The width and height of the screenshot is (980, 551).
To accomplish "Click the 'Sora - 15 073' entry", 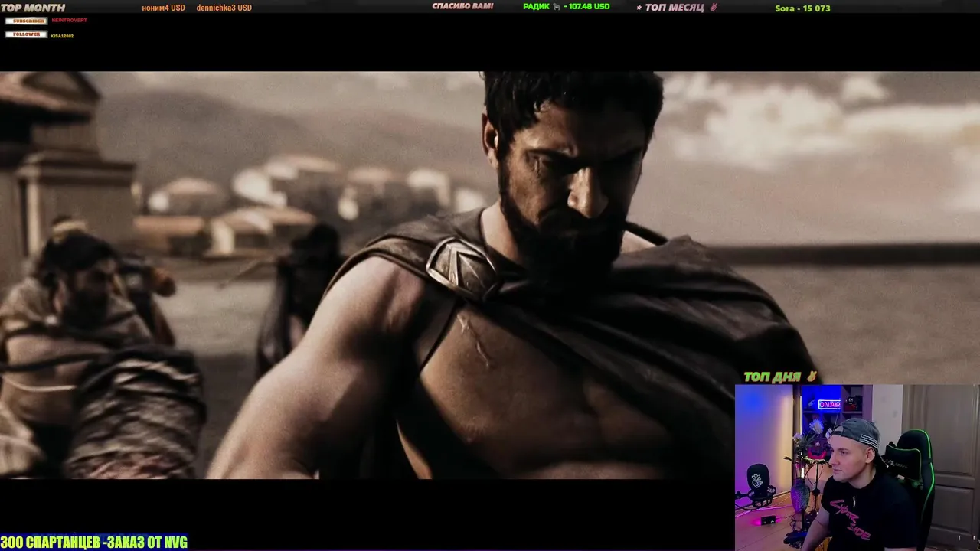I will point(802,8).
